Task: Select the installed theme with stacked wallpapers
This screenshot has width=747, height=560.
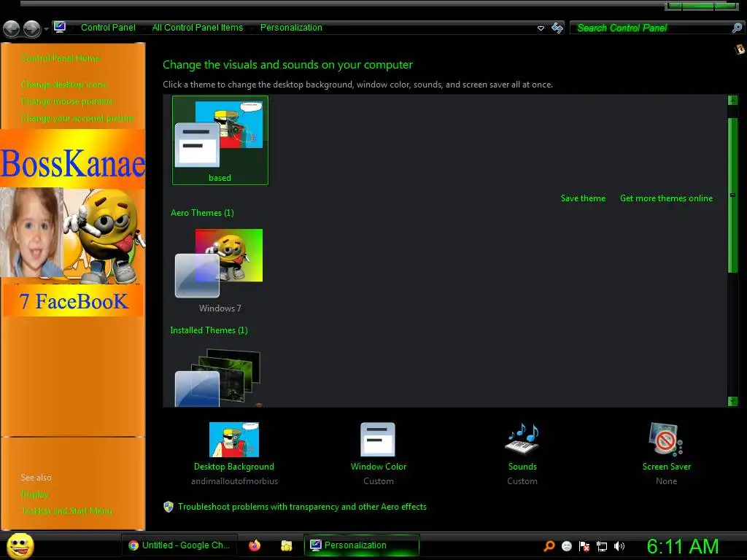Action: pos(218,378)
